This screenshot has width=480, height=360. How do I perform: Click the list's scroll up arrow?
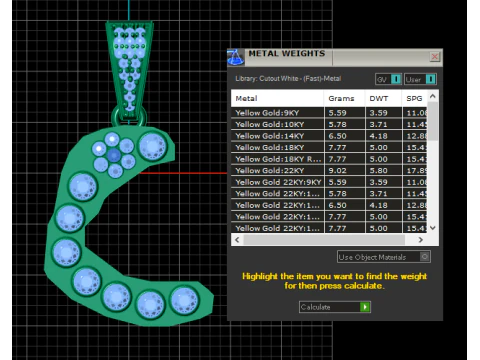point(433,96)
